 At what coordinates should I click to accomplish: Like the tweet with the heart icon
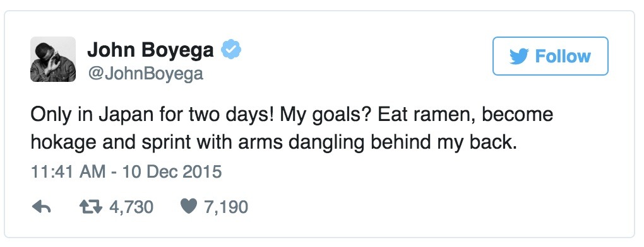[x=189, y=207]
